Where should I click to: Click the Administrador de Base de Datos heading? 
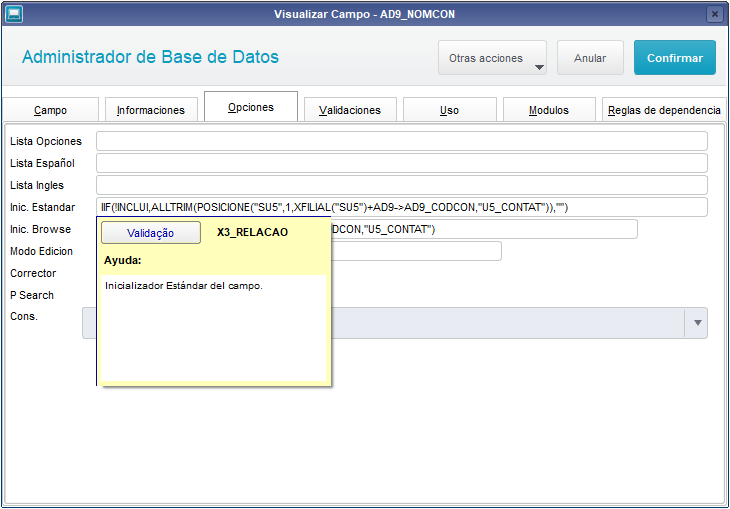(150, 57)
